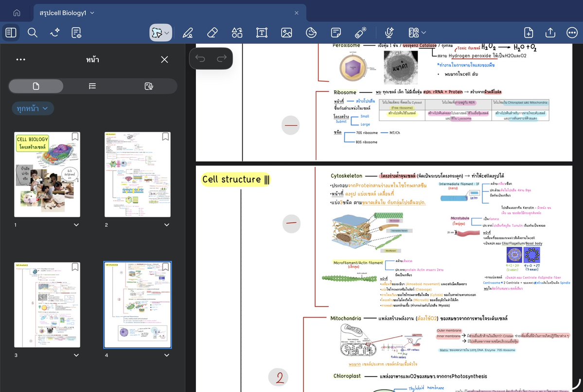Add a new page with plus-page icon
Screen dimensions: 583x392
point(529,33)
